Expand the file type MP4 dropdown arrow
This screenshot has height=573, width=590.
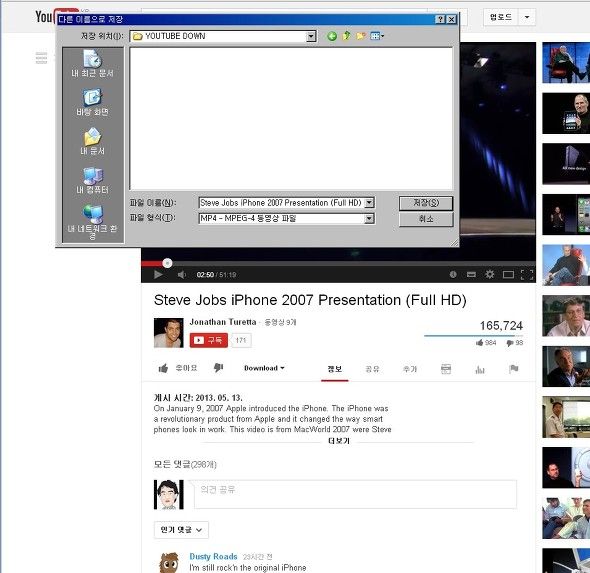(370, 218)
